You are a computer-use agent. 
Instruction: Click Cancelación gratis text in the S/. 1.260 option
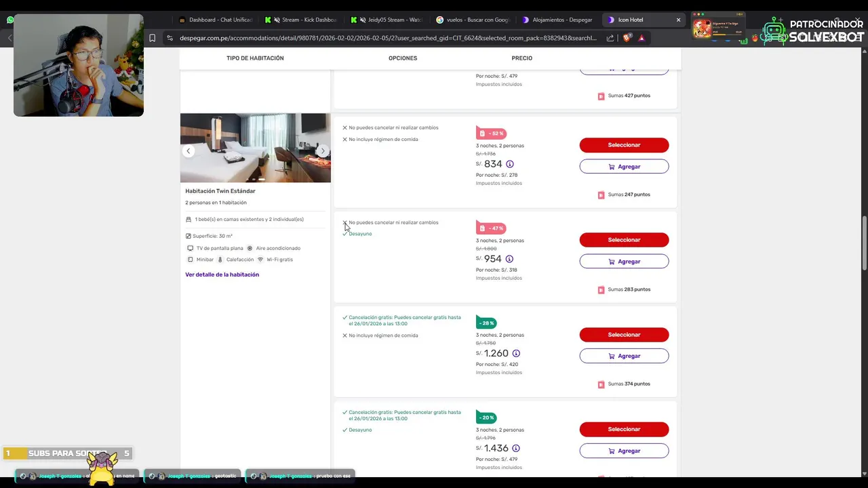pyautogui.click(x=405, y=321)
